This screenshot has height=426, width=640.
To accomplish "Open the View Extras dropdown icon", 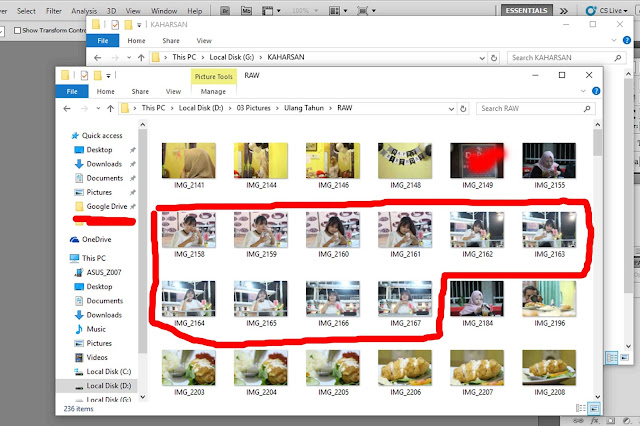I will coord(271,11).
